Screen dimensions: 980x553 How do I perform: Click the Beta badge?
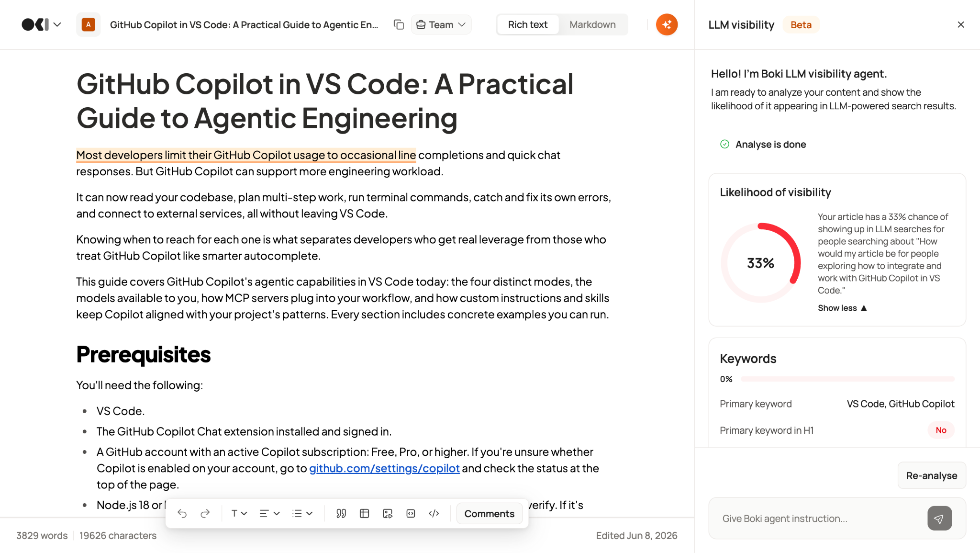(801, 25)
